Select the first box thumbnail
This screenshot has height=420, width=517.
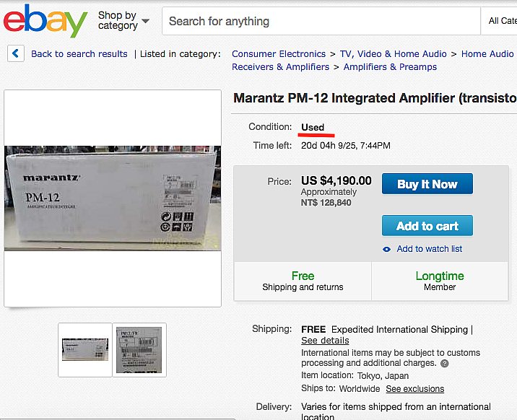point(85,349)
